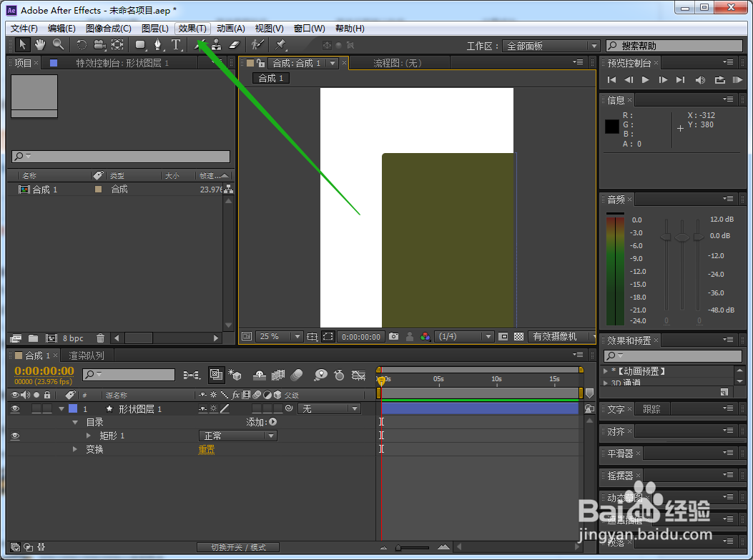Expand the 变换 transform group
Screen dimensions: 753x560
(x=75, y=449)
